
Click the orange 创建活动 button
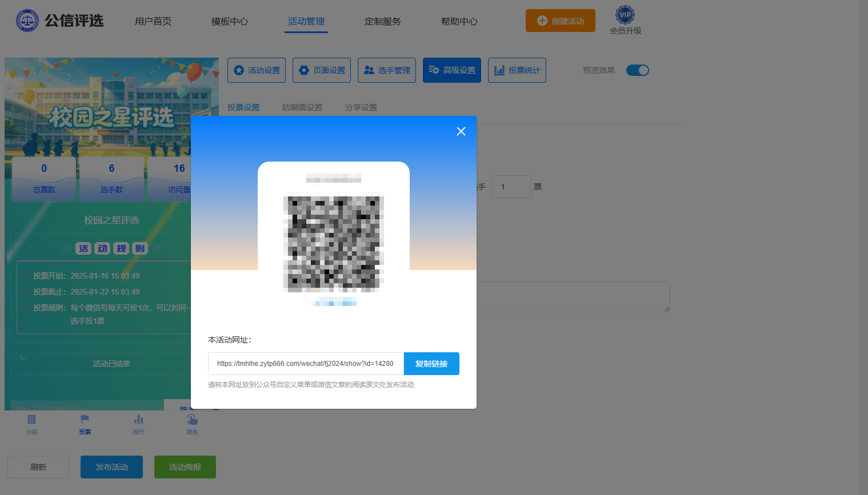561,21
